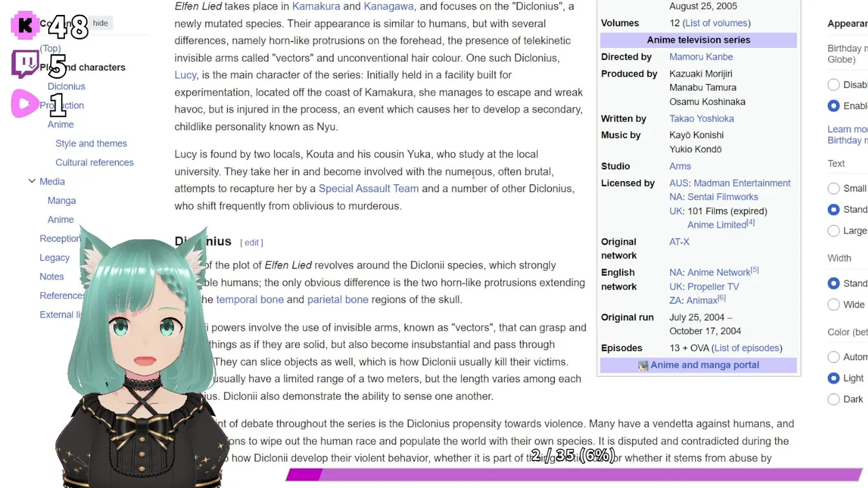This screenshot has height=488, width=868.
Task: Open the Kamakura link
Action: [316, 6]
